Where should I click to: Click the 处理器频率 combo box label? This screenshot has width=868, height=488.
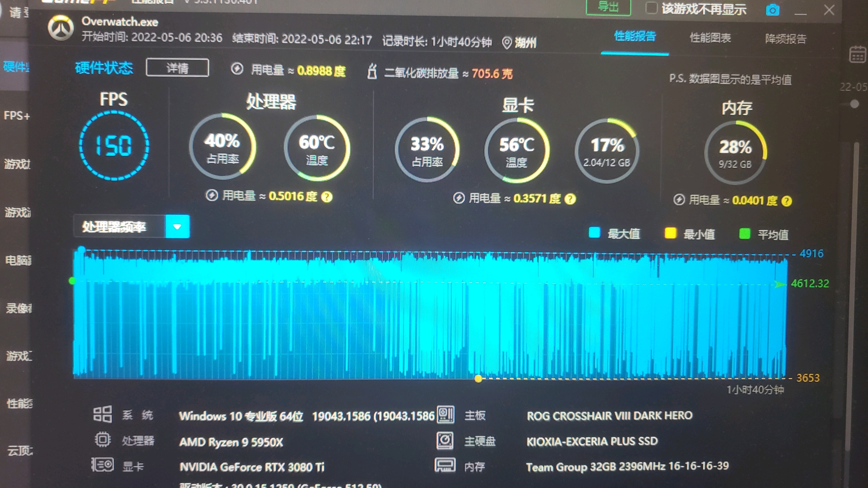point(120,227)
